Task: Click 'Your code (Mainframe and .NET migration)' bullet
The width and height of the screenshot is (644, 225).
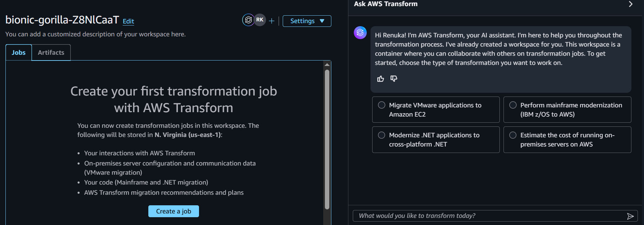Action: [146, 183]
